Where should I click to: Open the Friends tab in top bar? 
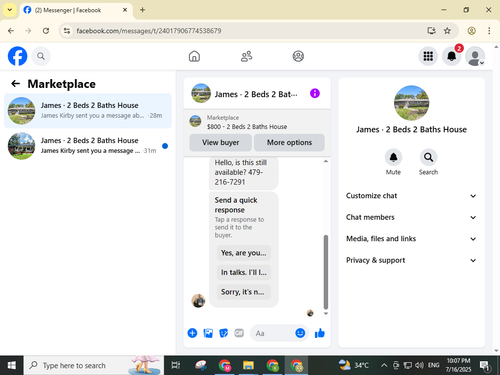pyautogui.click(x=246, y=56)
